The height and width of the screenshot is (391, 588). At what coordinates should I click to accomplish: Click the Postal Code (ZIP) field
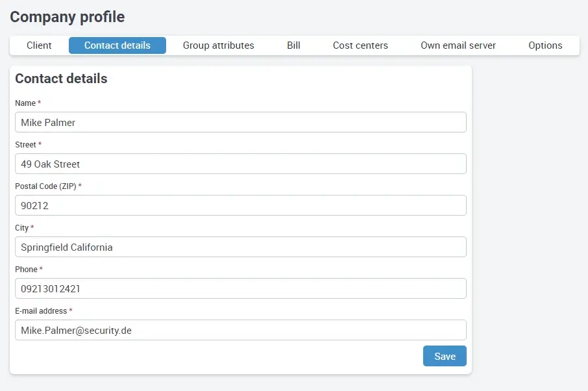pyautogui.click(x=240, y=205)
